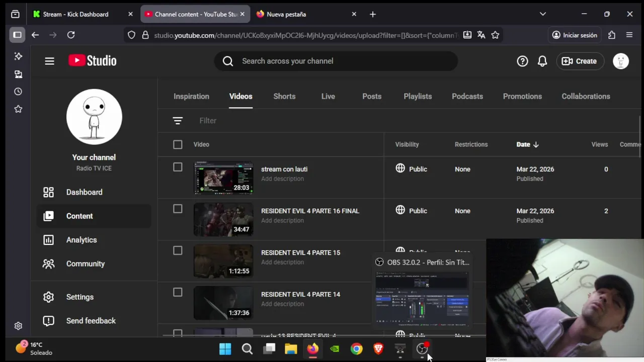Open File Explorer from taskbar
644x362 pixels.
pos(291,349)
